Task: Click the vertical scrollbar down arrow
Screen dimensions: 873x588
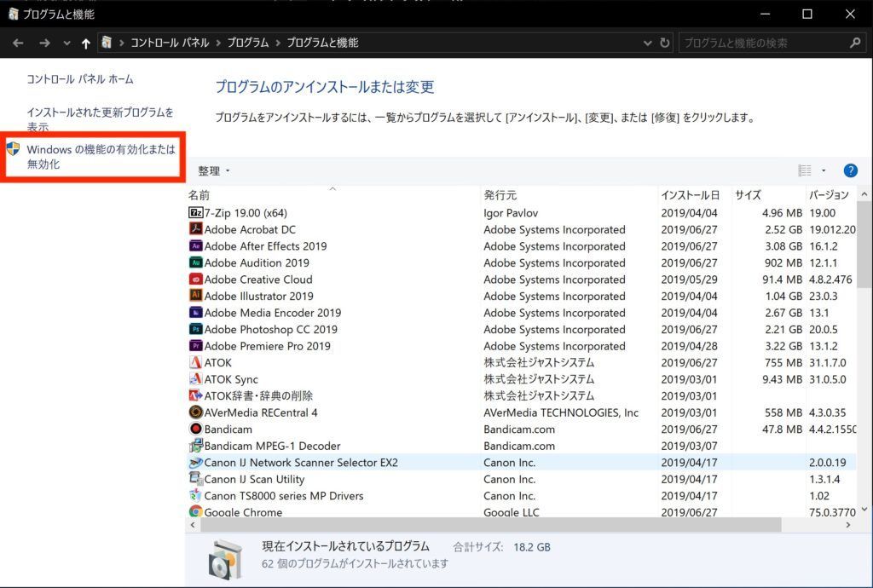Action: point(864,509)
